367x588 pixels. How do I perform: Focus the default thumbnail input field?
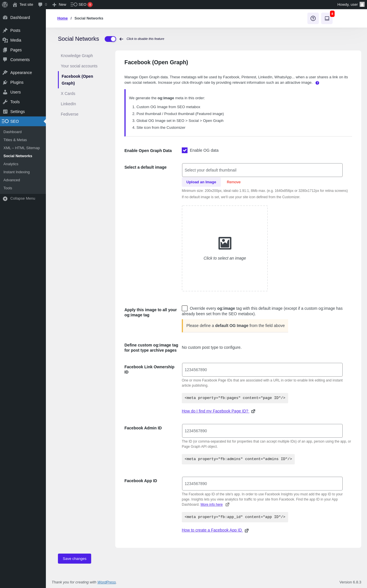pyautogui.click(x=262, y=170)
